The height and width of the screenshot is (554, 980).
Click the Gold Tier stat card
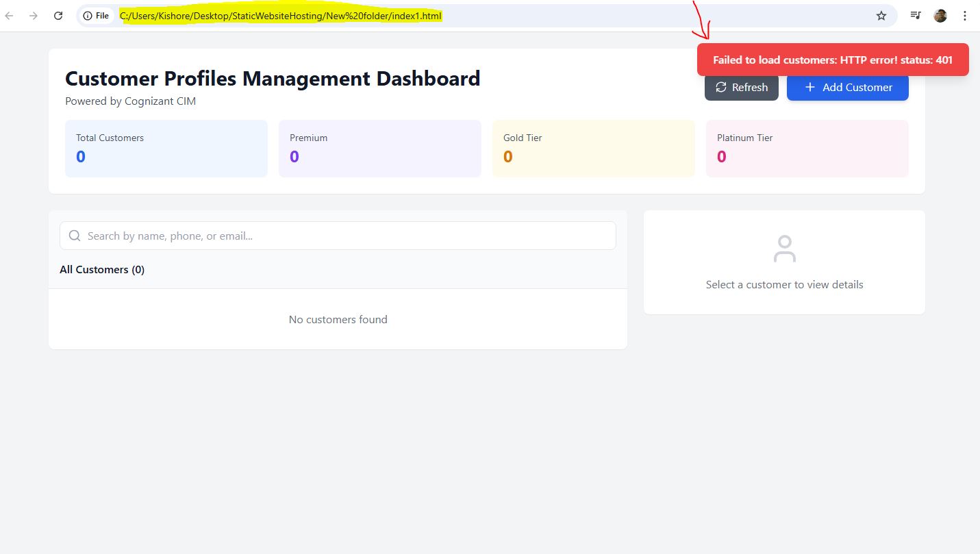coord(593,149)
